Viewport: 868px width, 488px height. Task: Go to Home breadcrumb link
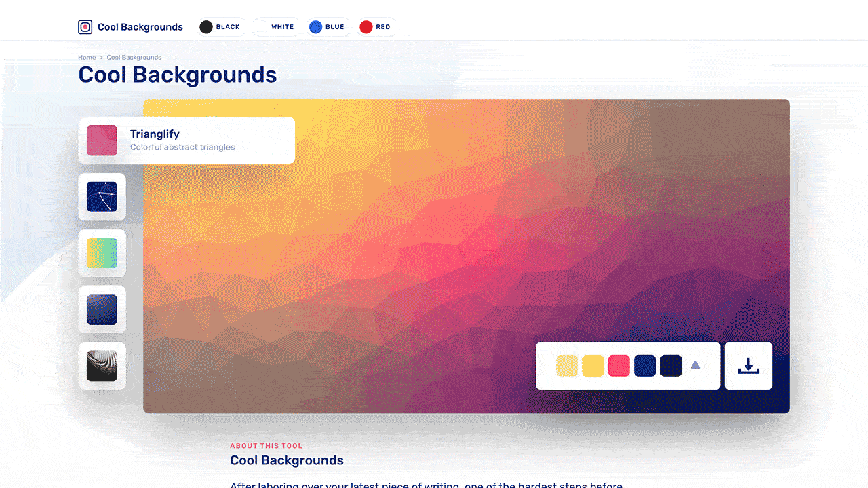pyautogui.click(x=87, y=58)
